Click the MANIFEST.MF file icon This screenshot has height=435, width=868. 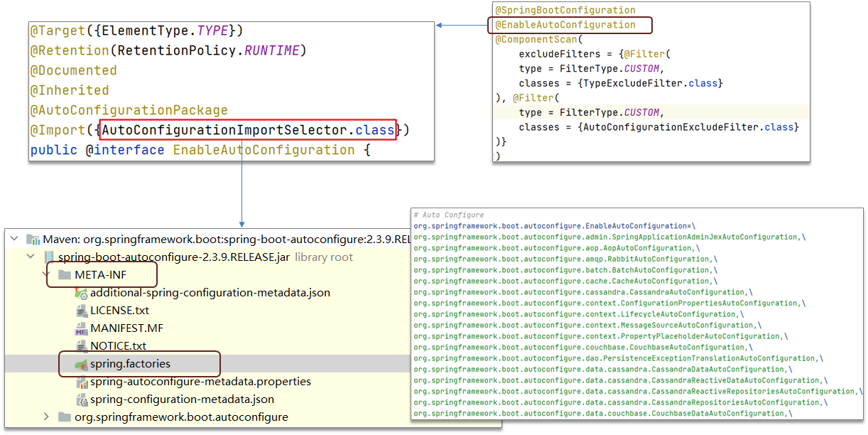(x=81, y=328)
